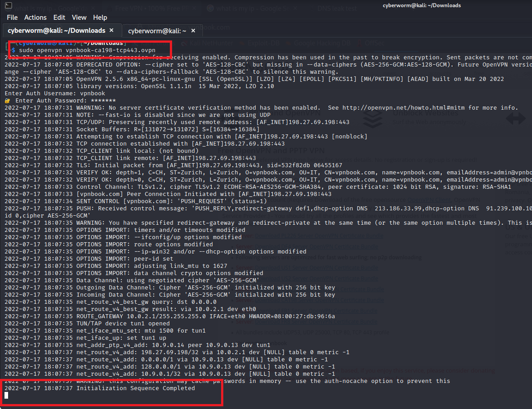This screenshot has height=409, width=532.
Task: Click the lock icon beside Enter Auth Password
Action: (x=7, y=100)
